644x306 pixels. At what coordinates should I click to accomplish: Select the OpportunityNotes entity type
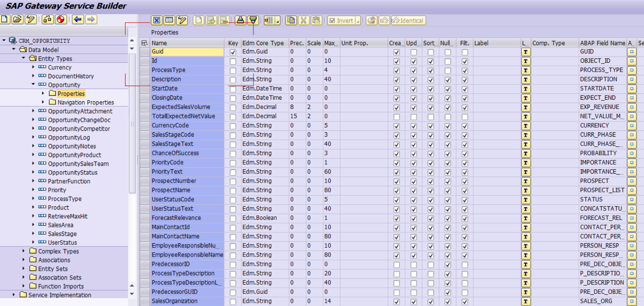pyautogui.click(x=72, y=146)
